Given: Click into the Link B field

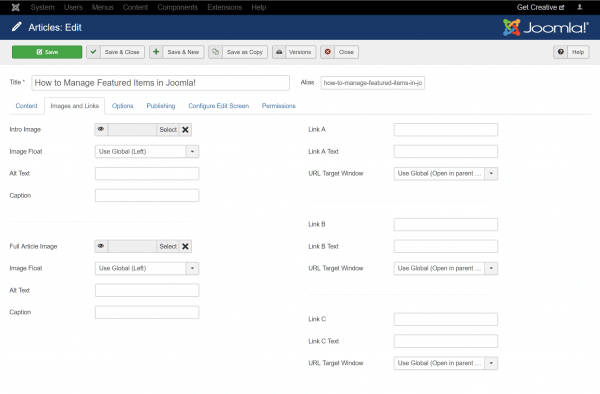Looking at the screenshot, I should tap(446, 224).
